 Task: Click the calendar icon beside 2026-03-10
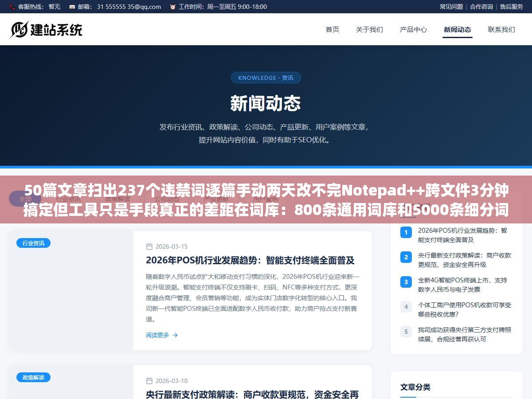click(x=149, y=380)
